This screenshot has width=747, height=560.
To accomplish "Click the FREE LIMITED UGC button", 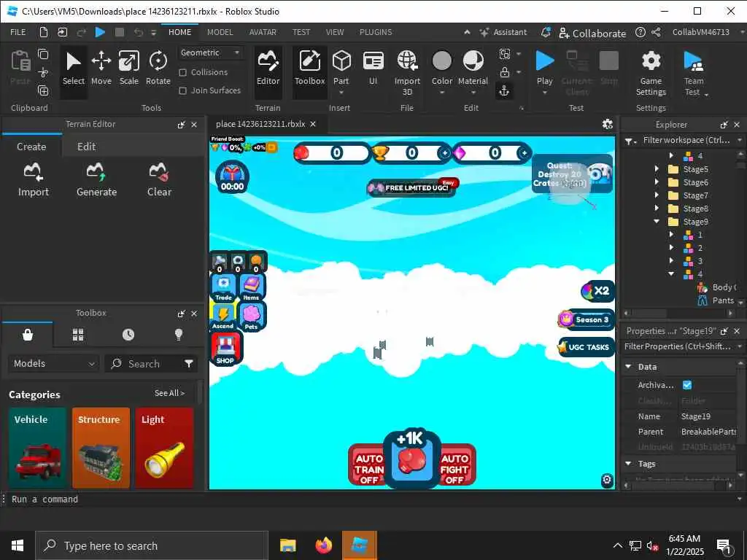I will click(411, 187).
